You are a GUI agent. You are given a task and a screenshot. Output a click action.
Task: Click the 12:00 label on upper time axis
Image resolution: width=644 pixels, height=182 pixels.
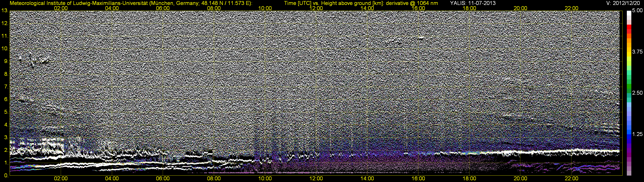[x=316, y=8]
